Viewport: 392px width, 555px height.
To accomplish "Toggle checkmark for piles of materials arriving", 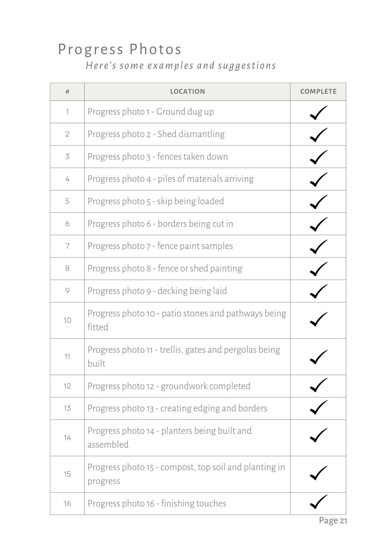I will pyautogui.click(x=318, y=180).
